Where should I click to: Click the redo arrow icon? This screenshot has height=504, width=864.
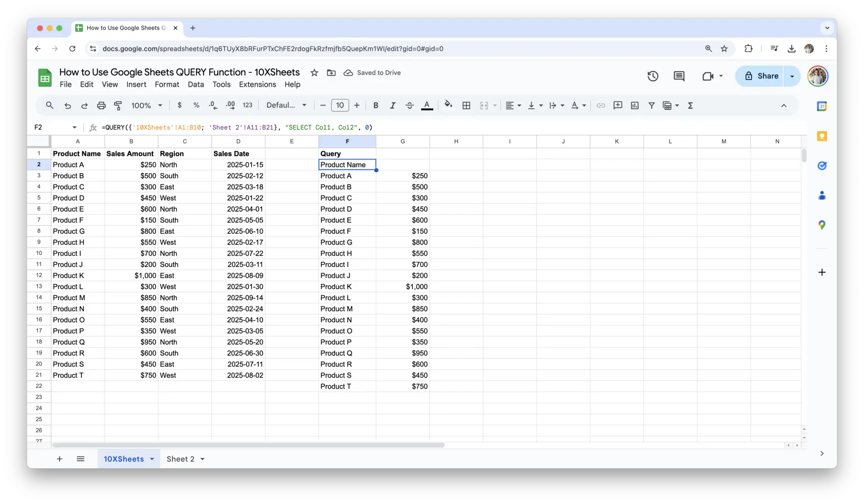point(85,105)
